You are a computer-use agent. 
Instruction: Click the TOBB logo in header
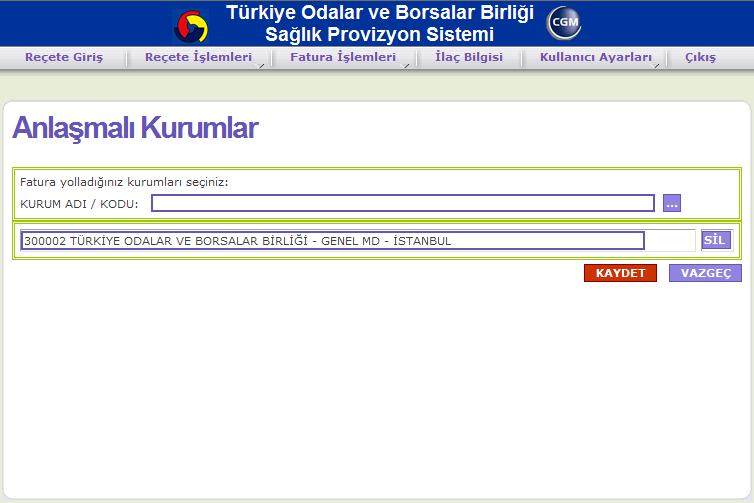(191, 27)
